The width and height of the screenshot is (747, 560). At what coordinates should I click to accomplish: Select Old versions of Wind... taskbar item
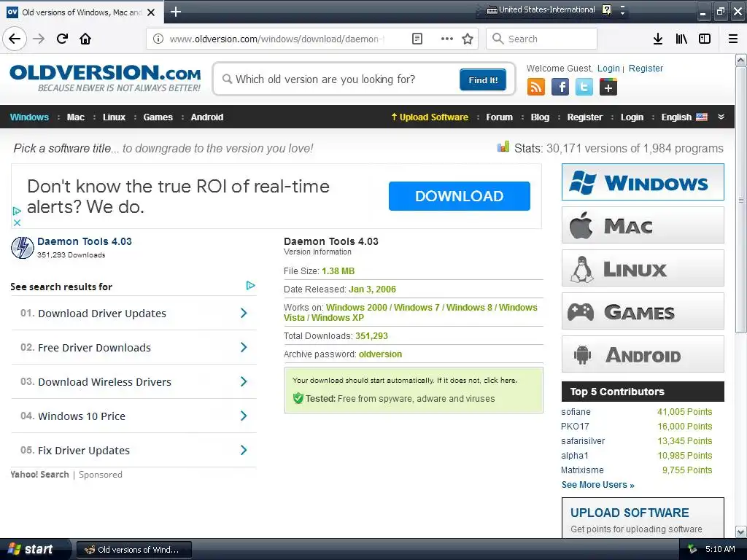[x=134, y=550]
